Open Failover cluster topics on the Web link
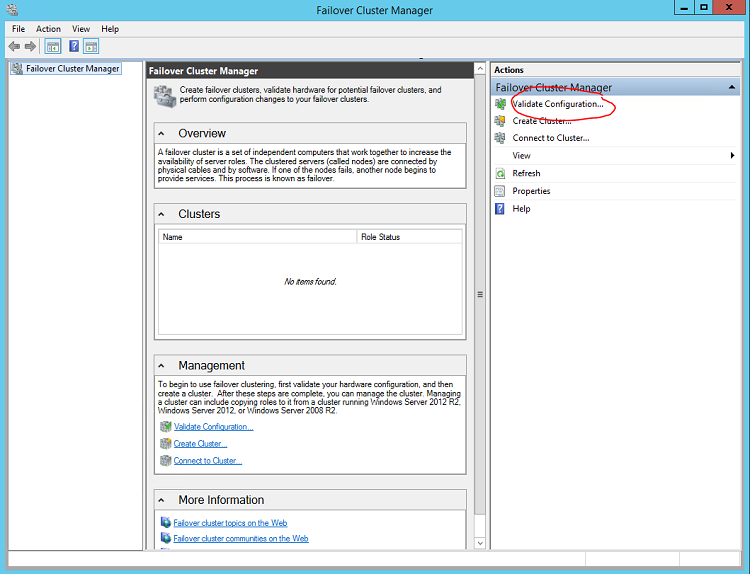750x574 pixels. click(230, 523)
